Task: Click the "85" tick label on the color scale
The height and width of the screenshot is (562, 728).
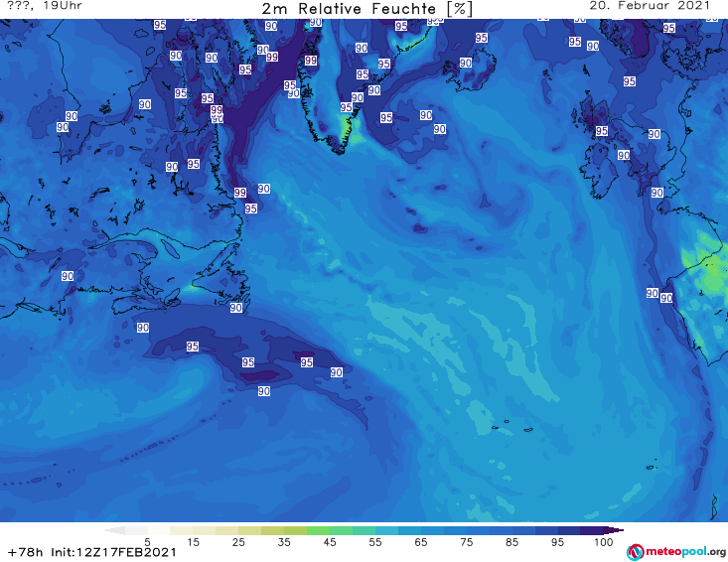Action: click(x=511, y=542)
